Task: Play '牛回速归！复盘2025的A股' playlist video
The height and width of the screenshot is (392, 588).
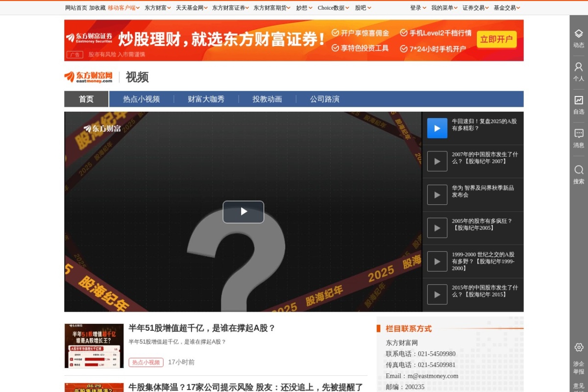Action: tap(437, 128)
